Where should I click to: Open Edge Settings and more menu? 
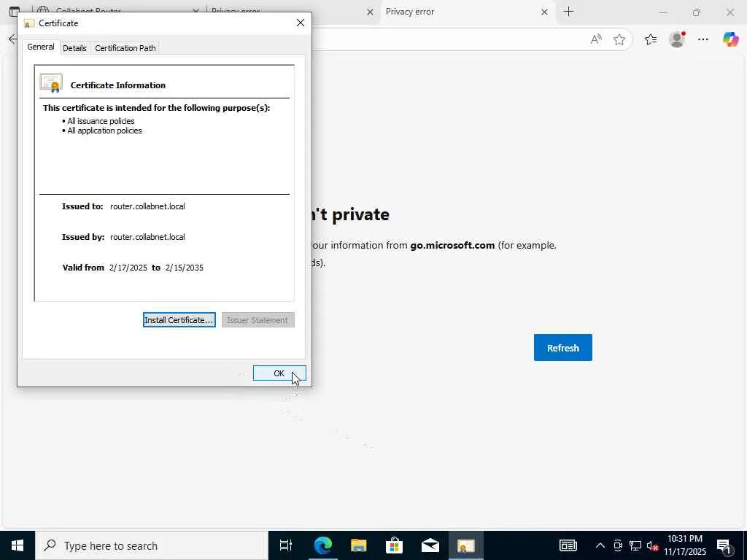pyautogui.click(x=703, y=39)
